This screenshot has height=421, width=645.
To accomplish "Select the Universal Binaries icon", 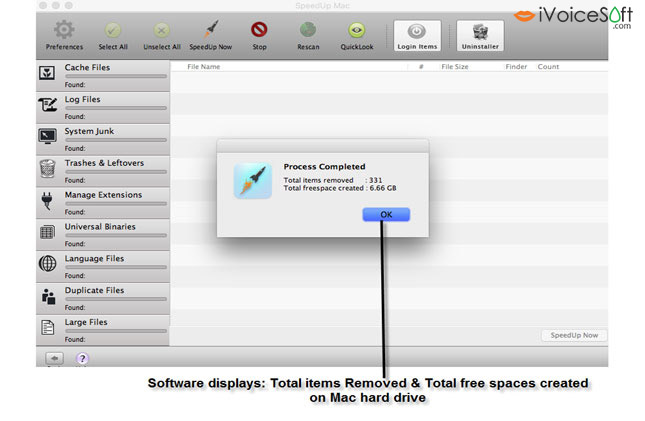I will (47, 232).
